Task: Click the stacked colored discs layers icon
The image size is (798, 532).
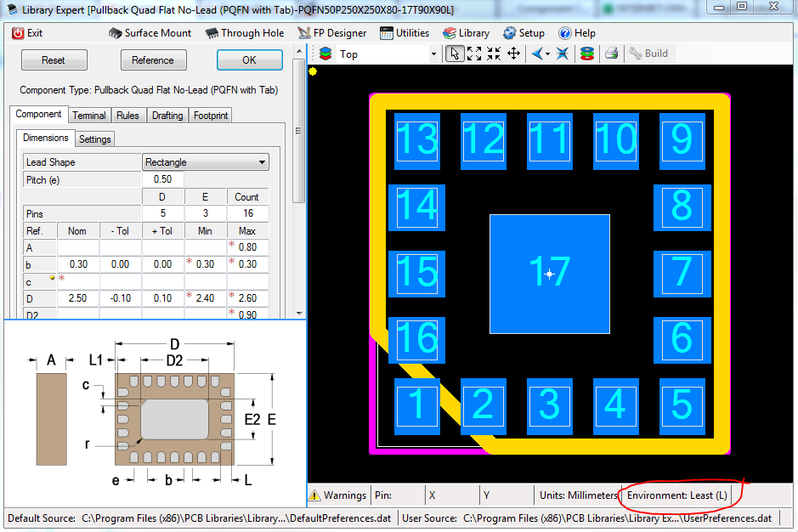Action: [586, 54]
